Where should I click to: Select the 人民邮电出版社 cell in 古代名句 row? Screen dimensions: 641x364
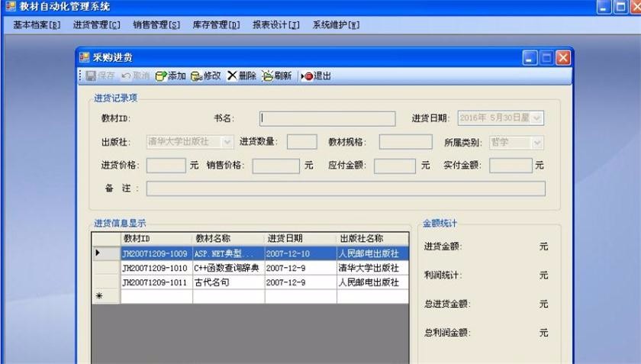372,282
